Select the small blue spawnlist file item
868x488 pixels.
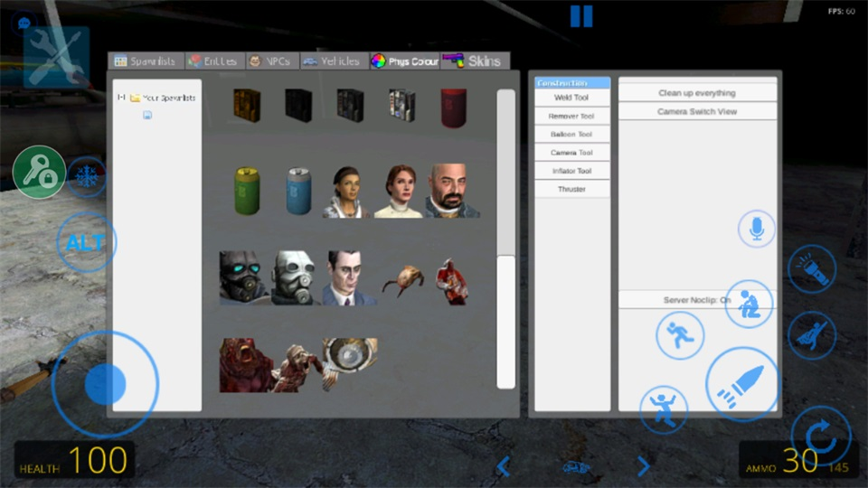pyautogui.click(x=147, y=115)
